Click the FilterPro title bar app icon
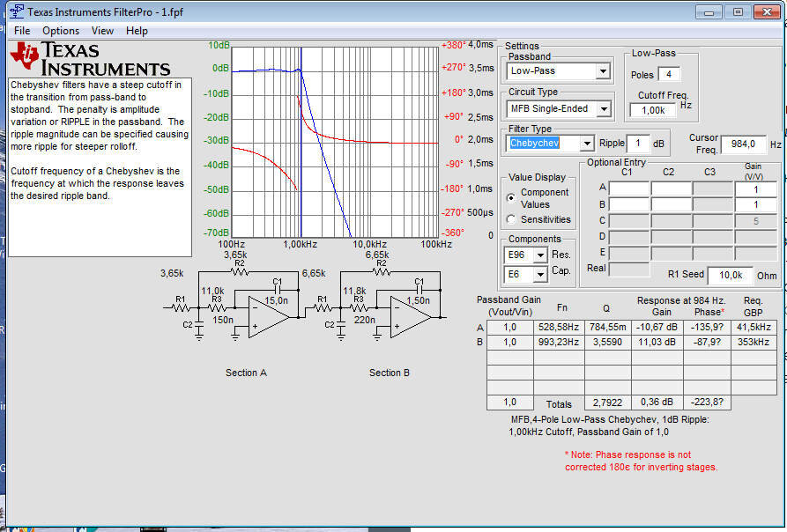 [17, 11]
